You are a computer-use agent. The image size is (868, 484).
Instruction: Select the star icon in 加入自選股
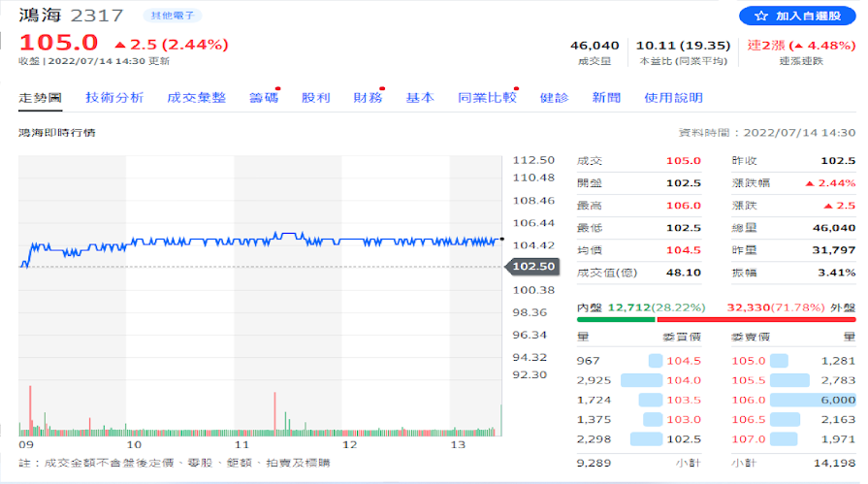click(761, 16)
